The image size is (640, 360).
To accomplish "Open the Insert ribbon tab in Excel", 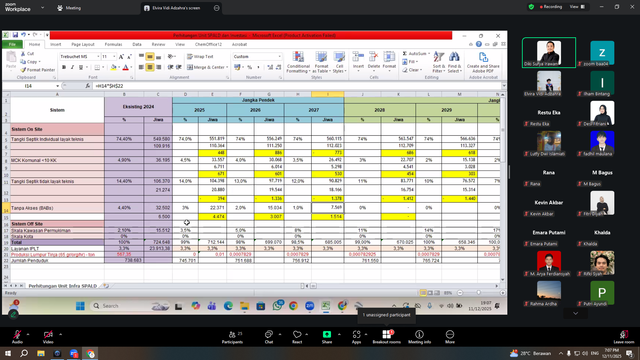I will coord(56,44).
